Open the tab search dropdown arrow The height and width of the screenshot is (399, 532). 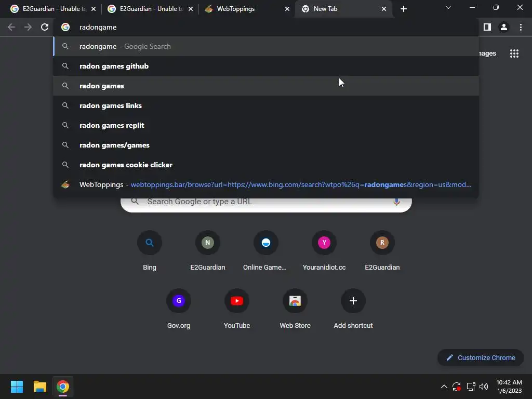click(448, 7)
